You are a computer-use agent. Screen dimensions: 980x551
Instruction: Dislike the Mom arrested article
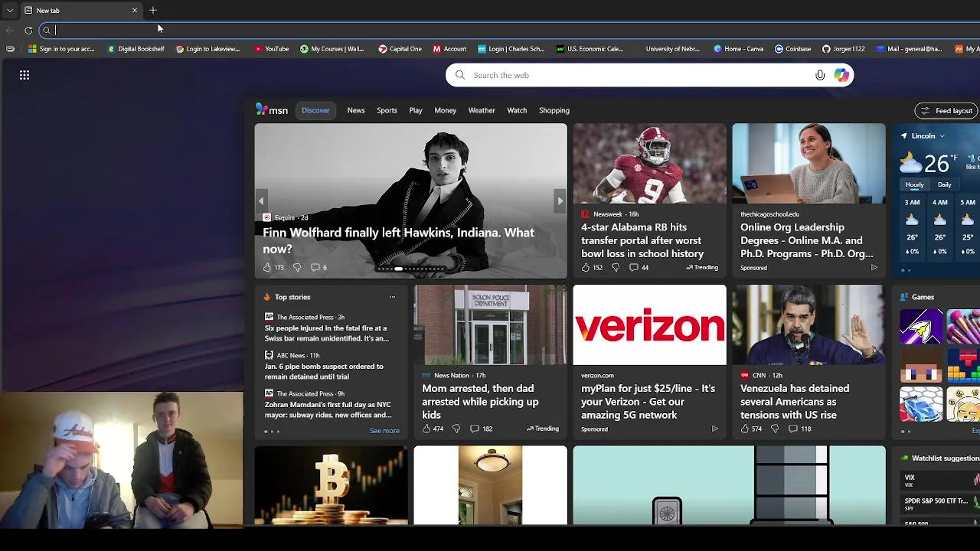[x=456, y=429]
